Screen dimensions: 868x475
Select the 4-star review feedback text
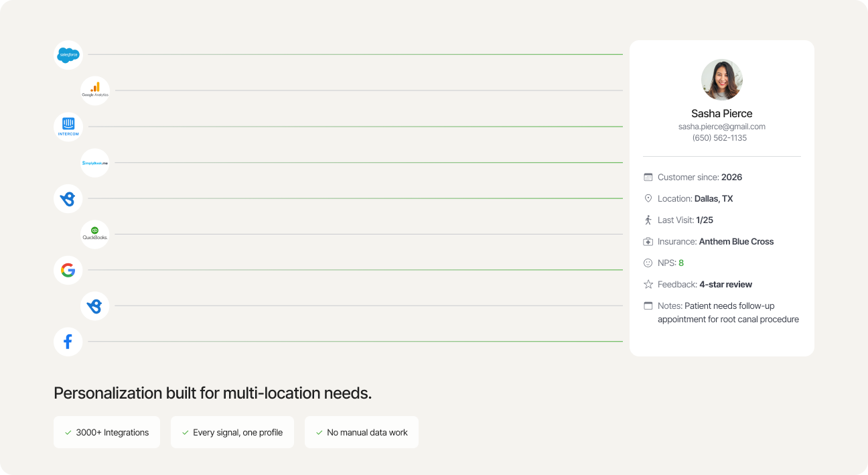726,284
